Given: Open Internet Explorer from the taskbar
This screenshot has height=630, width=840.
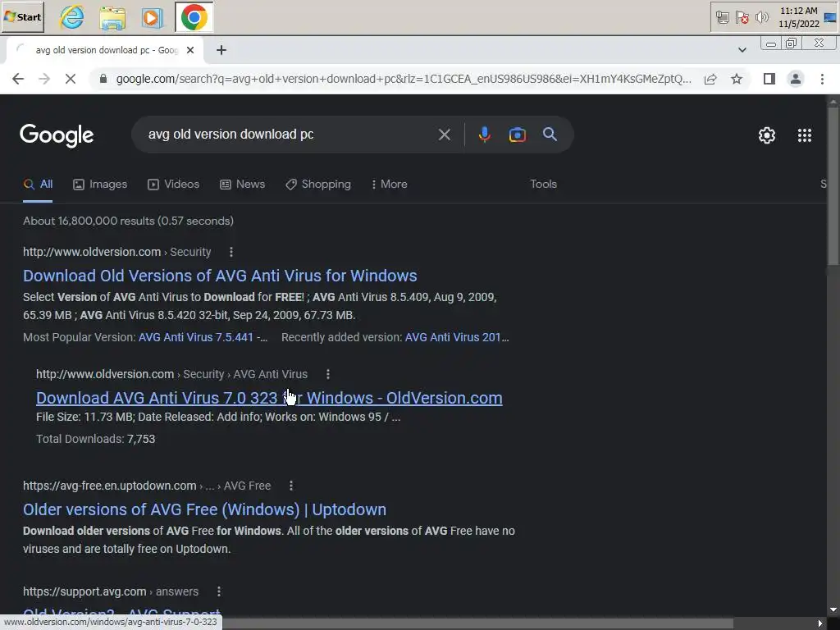Looking at the screenshot, I should tap(71, 18).
